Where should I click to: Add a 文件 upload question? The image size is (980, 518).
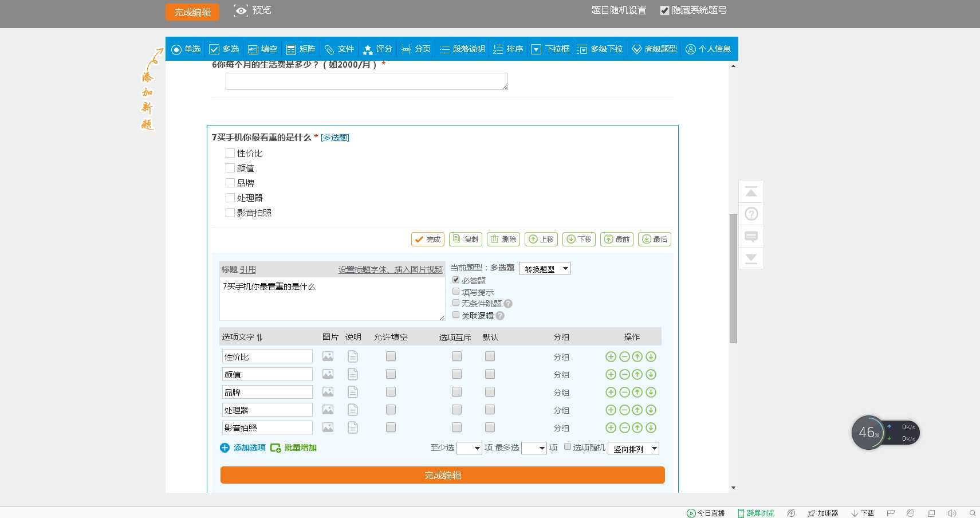(x=339, y=49)
